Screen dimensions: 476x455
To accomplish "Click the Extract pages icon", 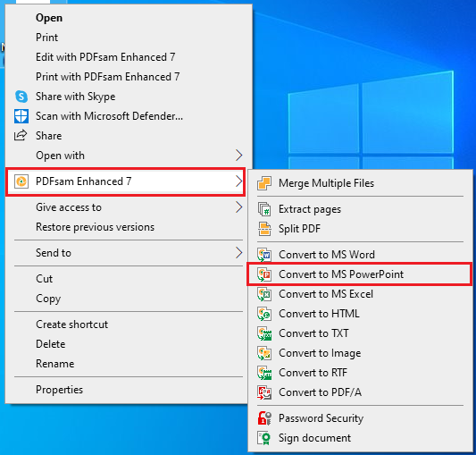I will tap(264, 209).
